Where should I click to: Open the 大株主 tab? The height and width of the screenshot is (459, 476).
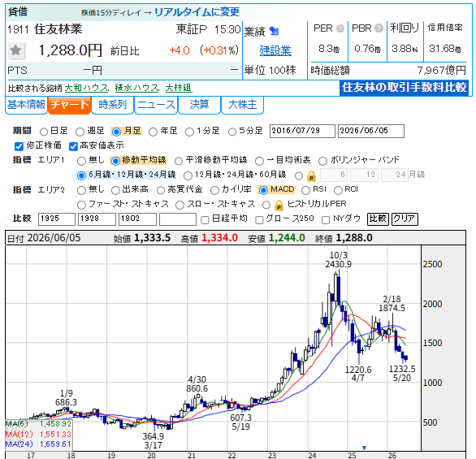pos(243,105)
